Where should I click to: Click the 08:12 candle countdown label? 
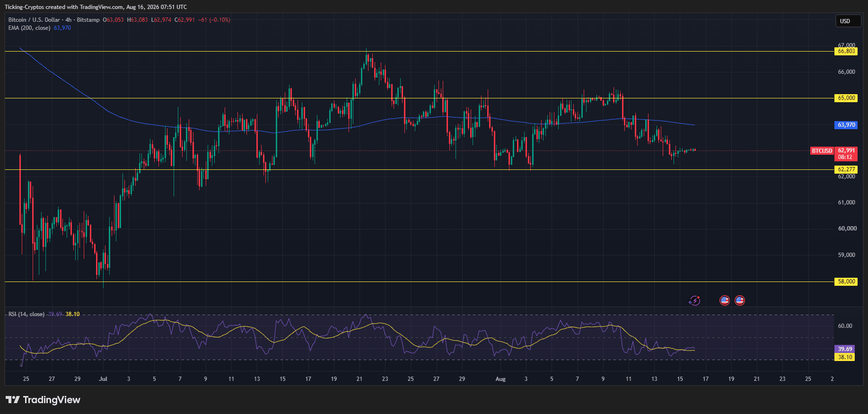coord(845,157)
